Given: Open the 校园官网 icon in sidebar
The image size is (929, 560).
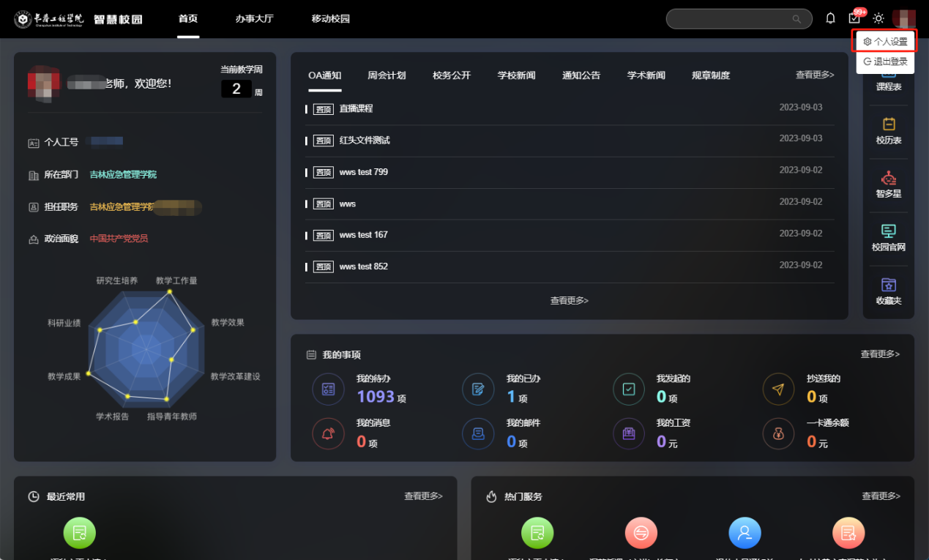Looking at the screenshot, I should (x=889, y=231).
